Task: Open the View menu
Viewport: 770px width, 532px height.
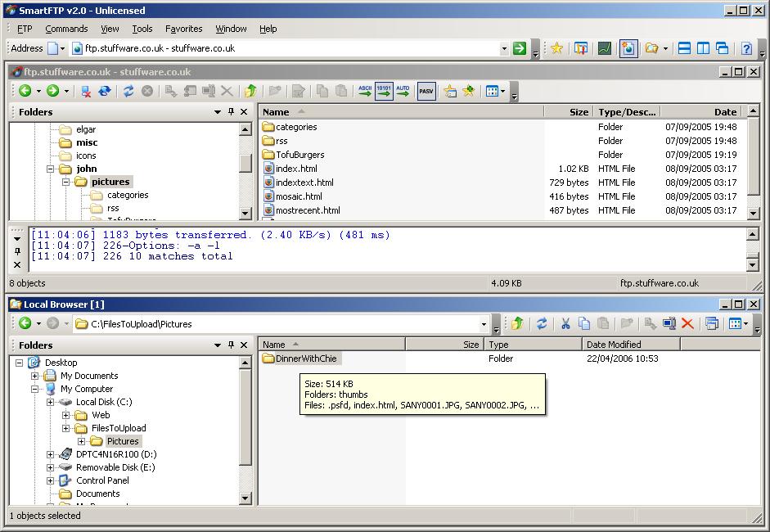Action: point(110,29)
